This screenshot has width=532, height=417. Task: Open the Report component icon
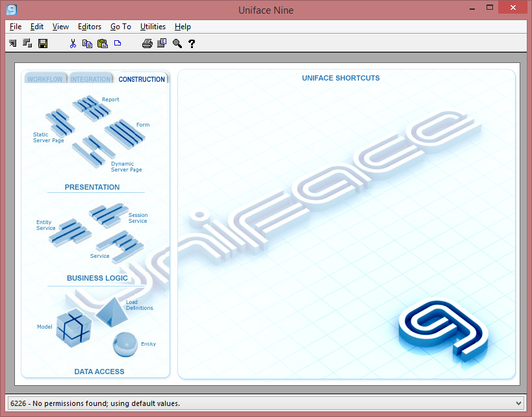pyautogui.click(x=92, y=108)
